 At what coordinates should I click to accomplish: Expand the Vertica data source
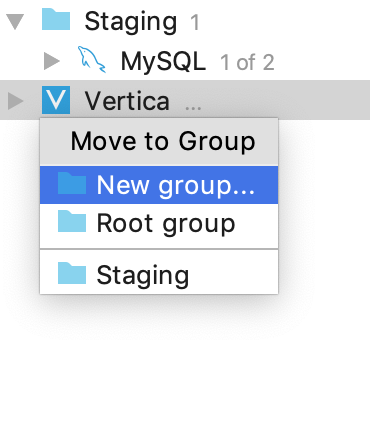[x=16, y=101]
